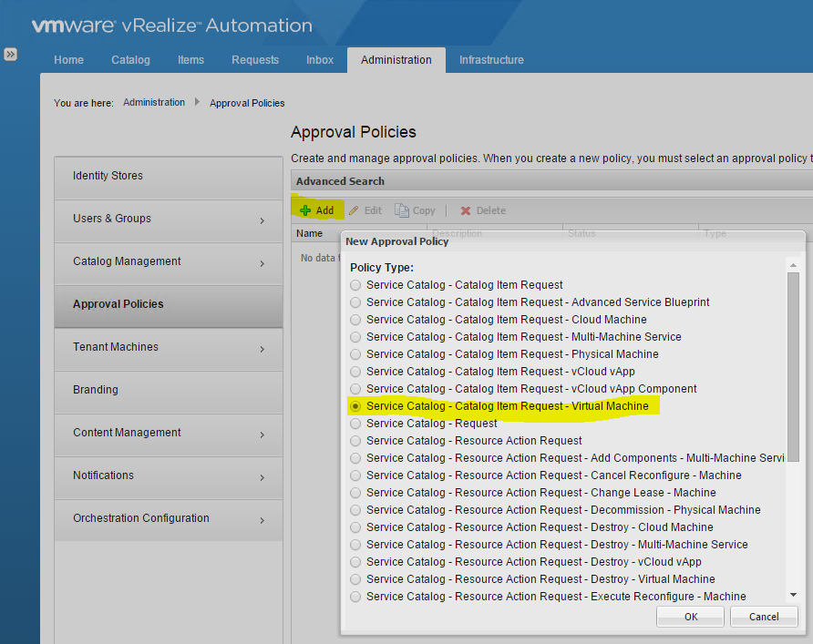Expand the Orchestration Configuration submenu arrow

262,520
